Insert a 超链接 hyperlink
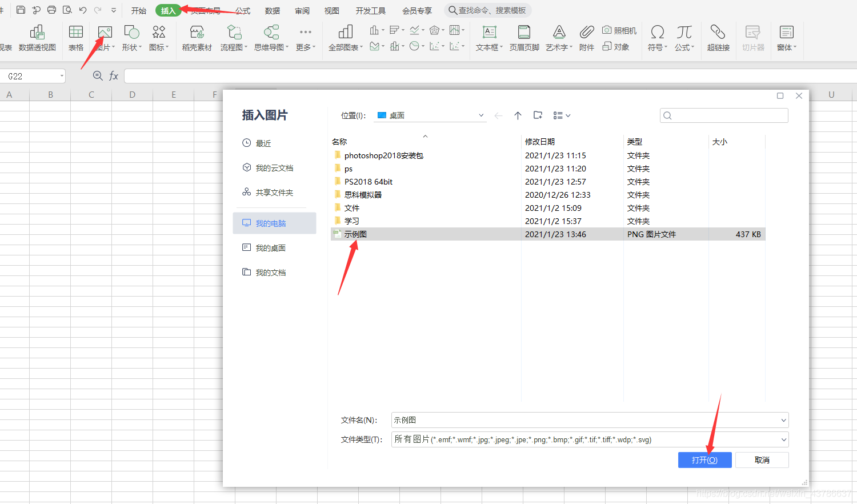Screen dimensions: 857x504 click(x=718, y=38)
